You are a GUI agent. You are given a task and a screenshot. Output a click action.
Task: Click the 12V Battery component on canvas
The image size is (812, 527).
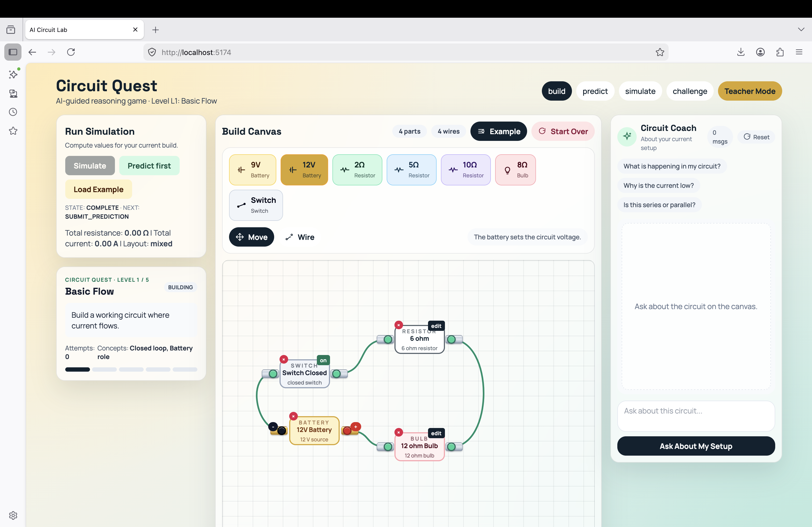pyautogui.click(x=314, y=430)
